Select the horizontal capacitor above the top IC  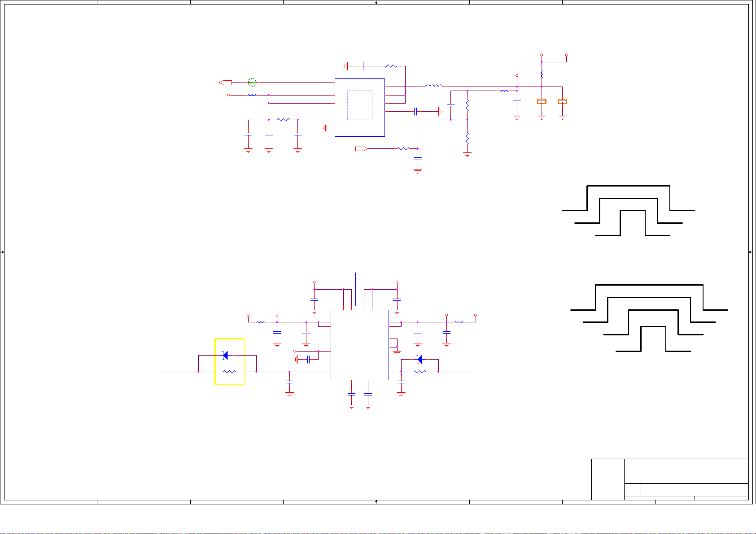point(362,66)
